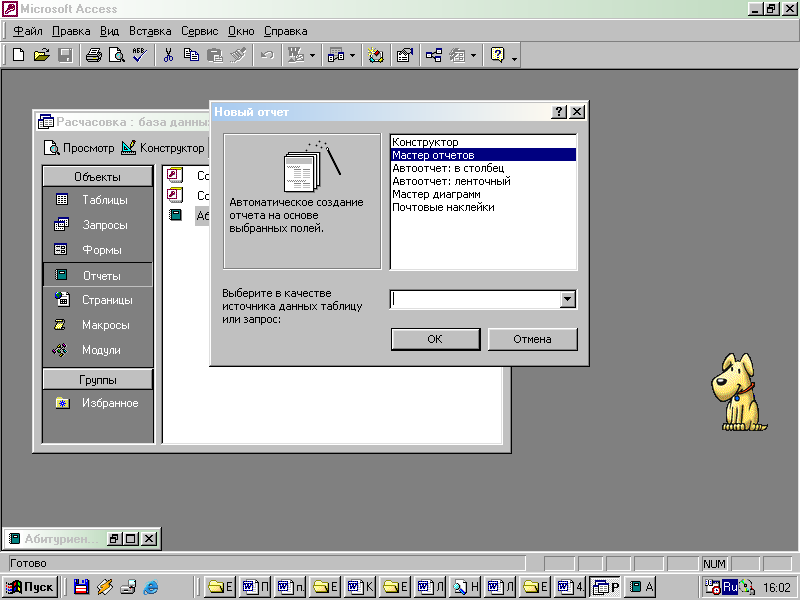Open the Вставка menu
The width and height of the screenshot is (800, 600).
click(150, 31)
